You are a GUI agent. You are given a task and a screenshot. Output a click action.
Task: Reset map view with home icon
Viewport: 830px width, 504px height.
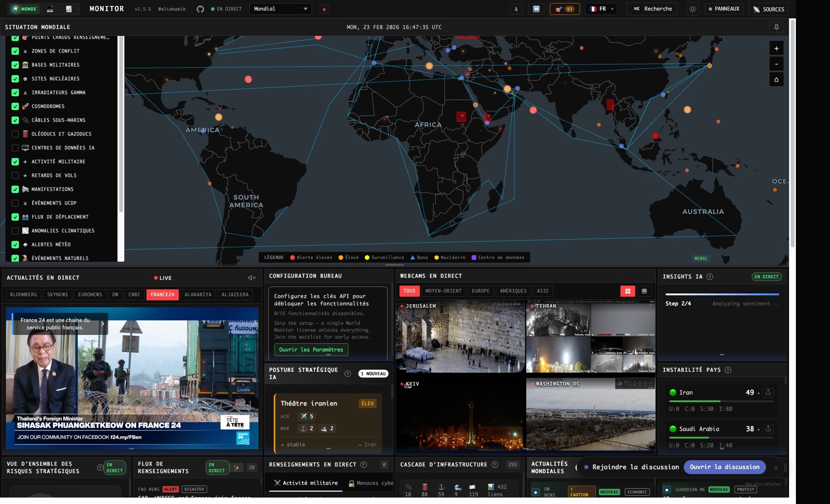776,80
